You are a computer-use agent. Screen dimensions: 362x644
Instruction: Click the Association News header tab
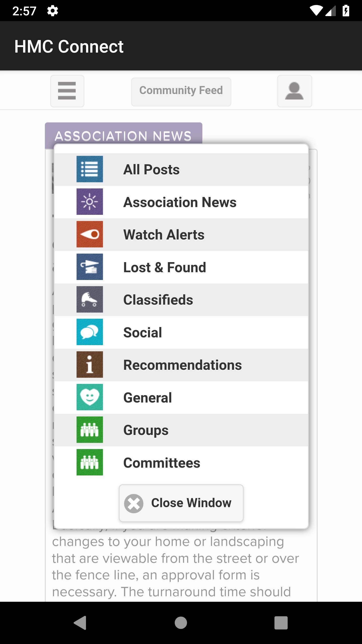123,136
